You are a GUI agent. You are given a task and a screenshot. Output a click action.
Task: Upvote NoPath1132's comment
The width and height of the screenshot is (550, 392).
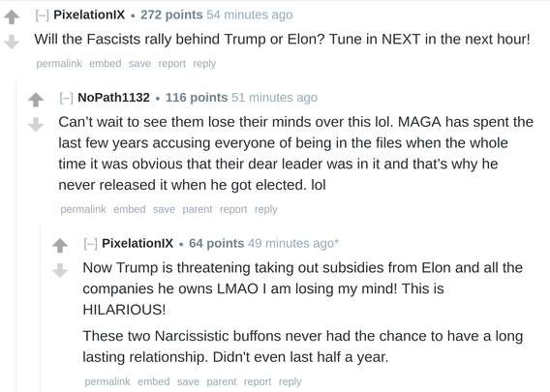pos(36,100)
